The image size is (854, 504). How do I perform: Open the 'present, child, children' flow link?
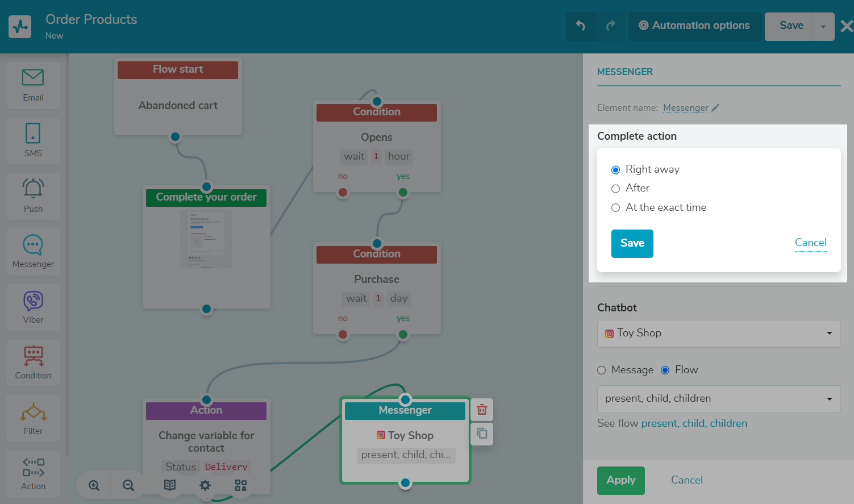click(x=694, y=423)
